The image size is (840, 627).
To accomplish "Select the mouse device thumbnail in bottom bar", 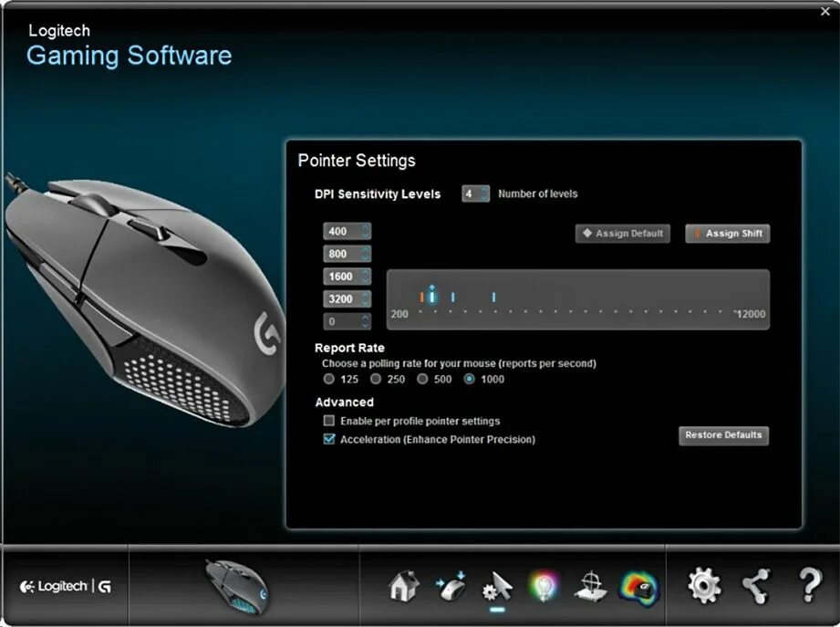I will click(237, 587).
